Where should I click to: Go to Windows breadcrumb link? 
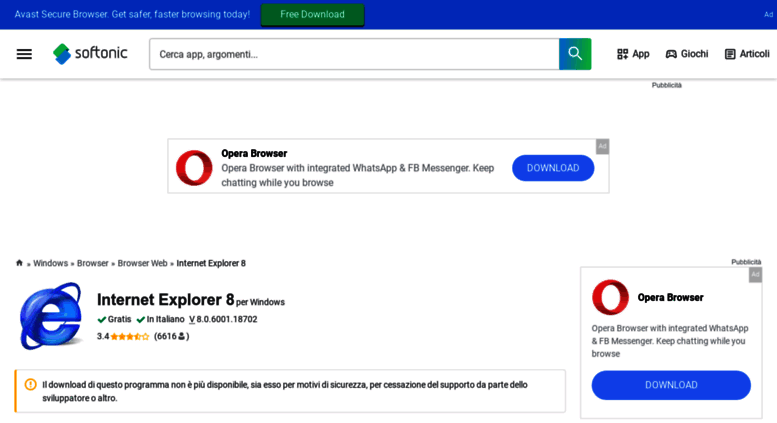pyautogui.click(x=51, y=263)
